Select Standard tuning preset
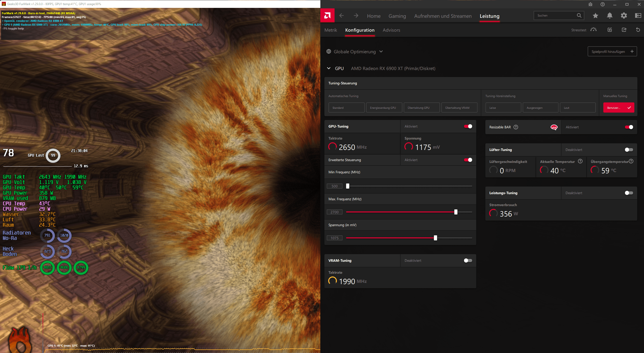644x353 pixels. (x=346, y=108)
